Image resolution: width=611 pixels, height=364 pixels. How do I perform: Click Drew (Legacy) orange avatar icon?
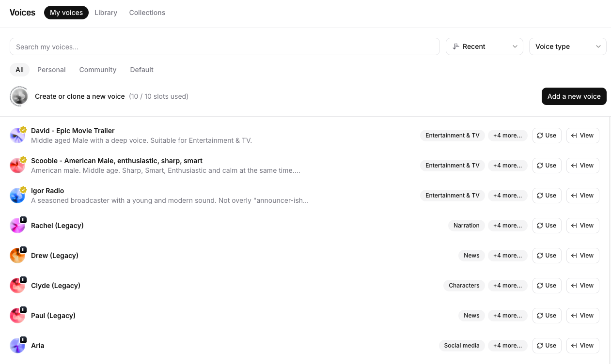click(17, 256)
